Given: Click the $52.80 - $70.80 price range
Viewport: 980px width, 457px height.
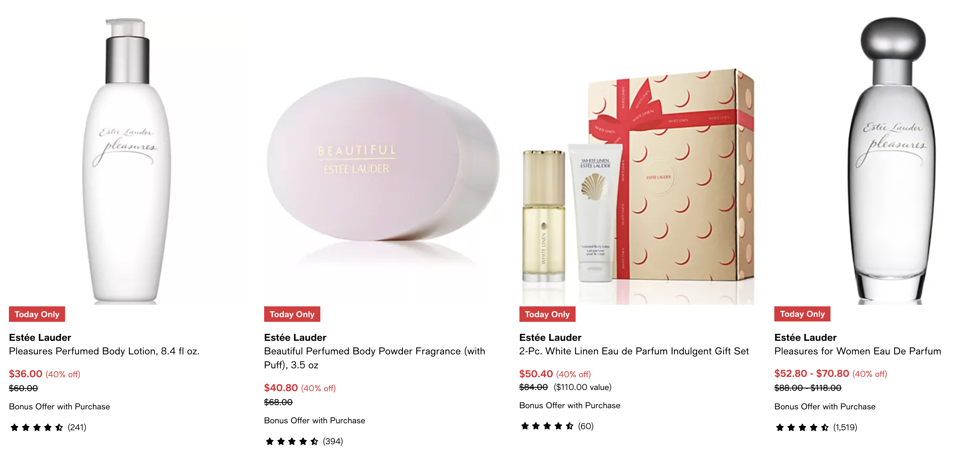Looking at the screenshot, I should pyautogui.click(x=812, y=373).
